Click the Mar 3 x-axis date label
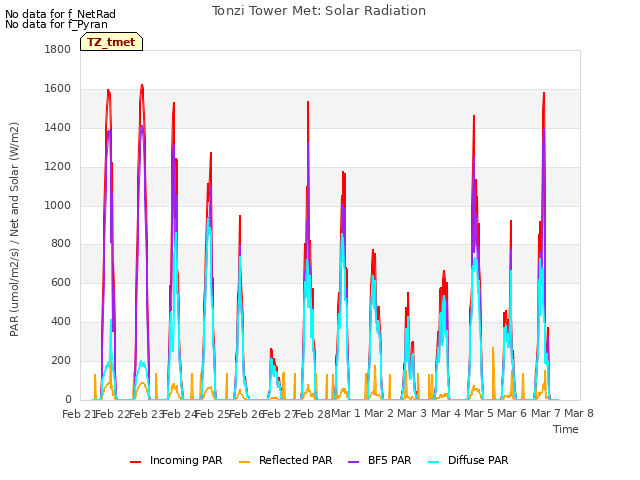Screen dimensions: 640x480 pos(412,413)
